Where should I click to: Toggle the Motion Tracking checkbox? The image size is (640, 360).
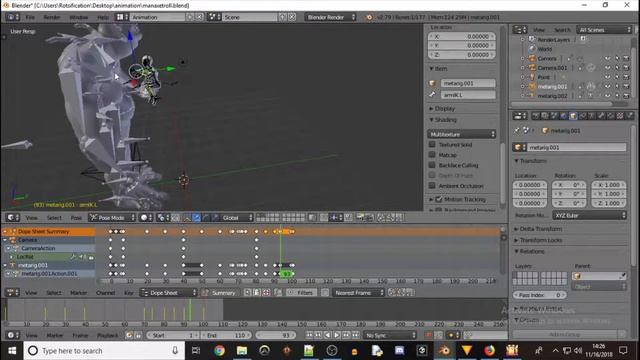pyautogui.click(x=439, y=199)
